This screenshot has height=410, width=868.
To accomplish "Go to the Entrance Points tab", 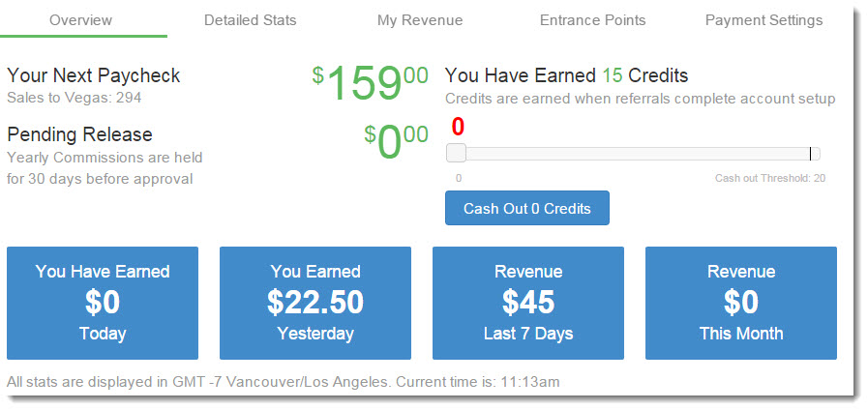I will click(x=593, y=20).
